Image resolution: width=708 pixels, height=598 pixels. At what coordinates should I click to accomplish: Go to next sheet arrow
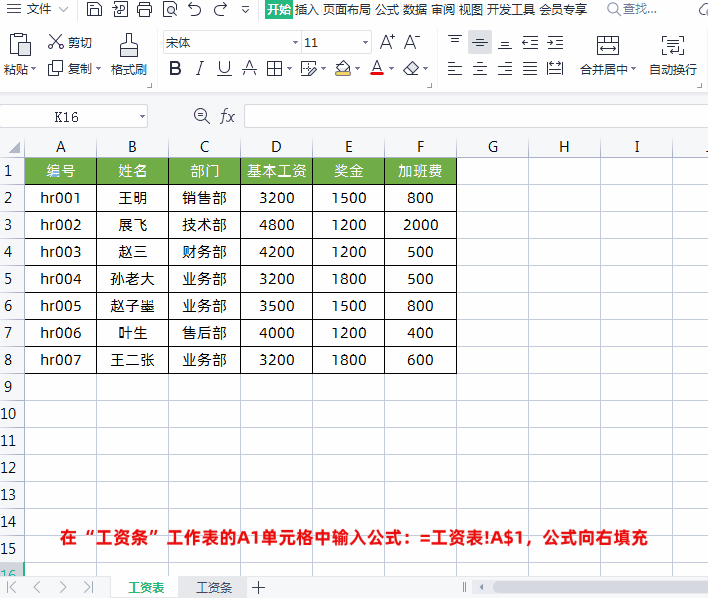(63, 587)
